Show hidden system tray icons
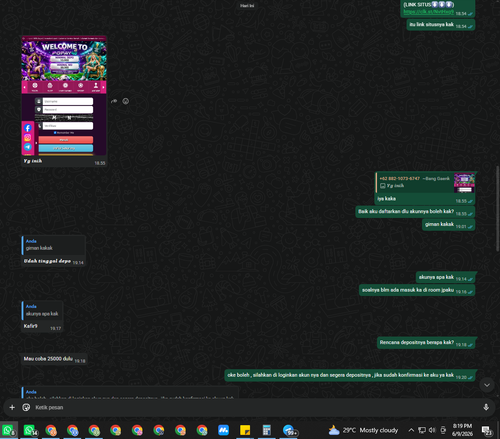This screenshot has width=500, height=439. coord(411,430)
